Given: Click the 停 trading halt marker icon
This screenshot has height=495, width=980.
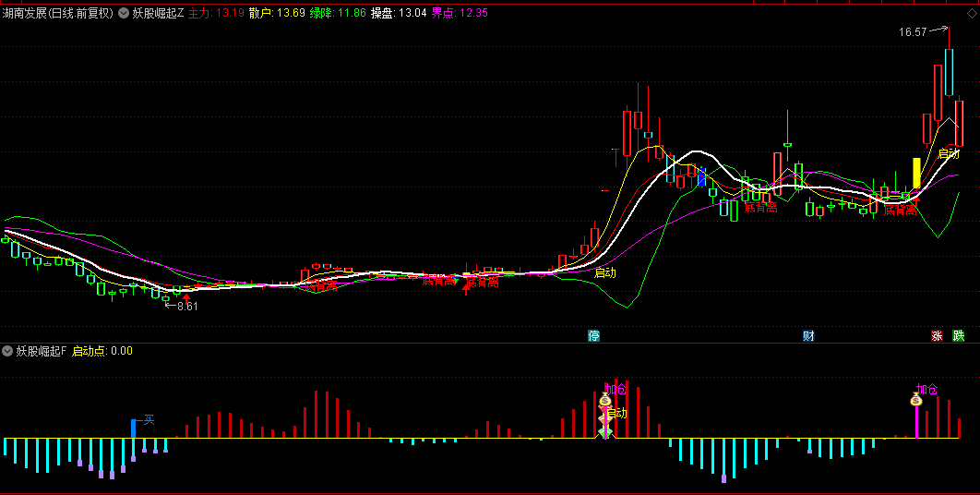Looking at the screenshot, I should pos(593,335).
